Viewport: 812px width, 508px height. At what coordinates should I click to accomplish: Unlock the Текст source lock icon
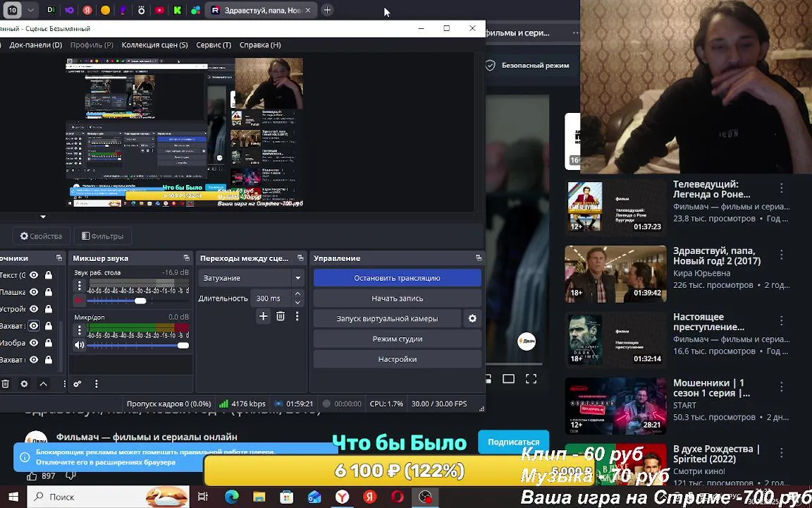coord(48,275)
